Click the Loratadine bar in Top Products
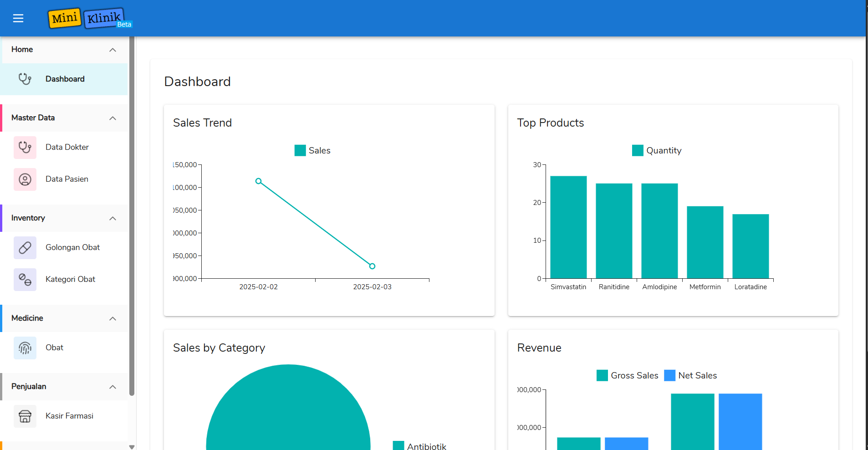868x450 pixels. coord(751,246)
